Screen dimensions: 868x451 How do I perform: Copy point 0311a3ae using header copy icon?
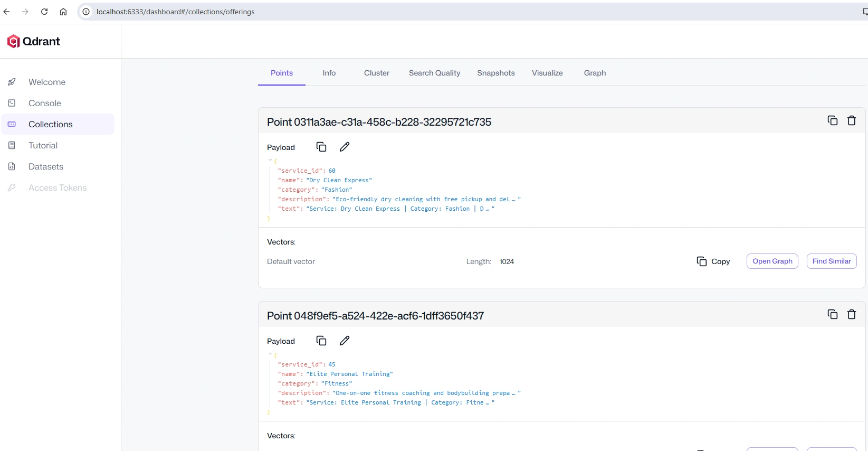(x=833, y=120)
